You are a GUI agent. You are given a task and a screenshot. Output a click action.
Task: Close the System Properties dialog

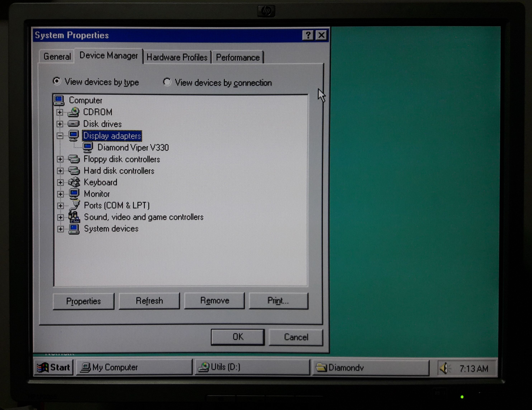[321, 35]
